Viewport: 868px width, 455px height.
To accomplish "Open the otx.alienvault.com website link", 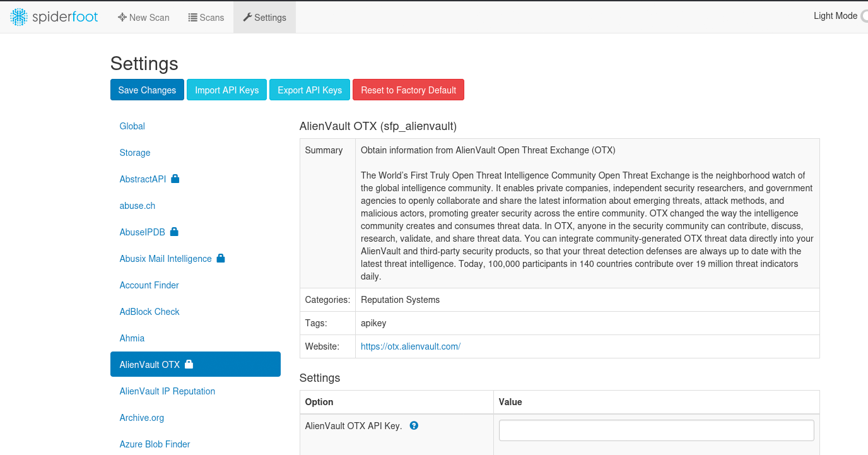I will [x=411, y=346].
